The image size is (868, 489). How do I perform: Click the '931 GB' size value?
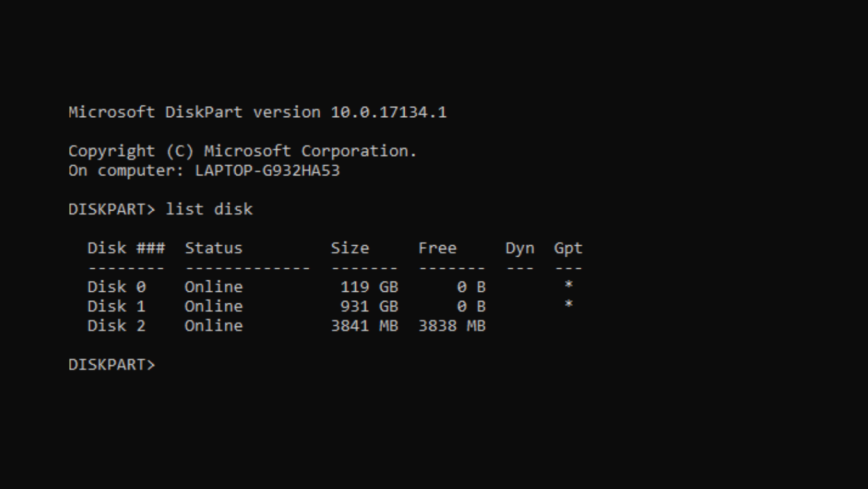click(369, 306)
